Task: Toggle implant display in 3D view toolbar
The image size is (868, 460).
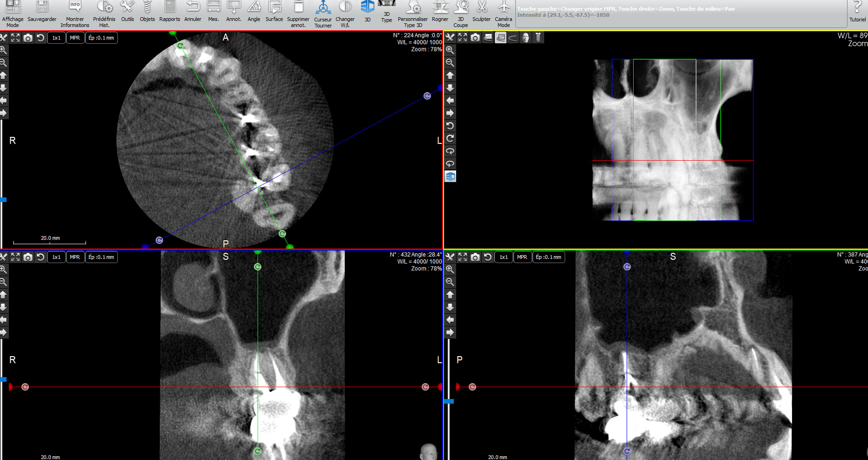Action: point(538,38)
